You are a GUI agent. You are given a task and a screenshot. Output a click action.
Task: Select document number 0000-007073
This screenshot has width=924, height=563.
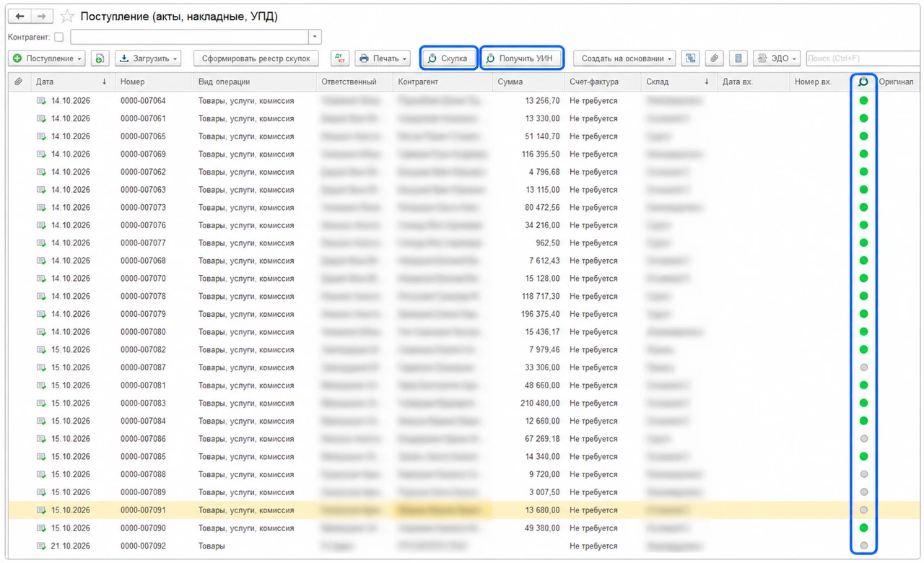143,208
